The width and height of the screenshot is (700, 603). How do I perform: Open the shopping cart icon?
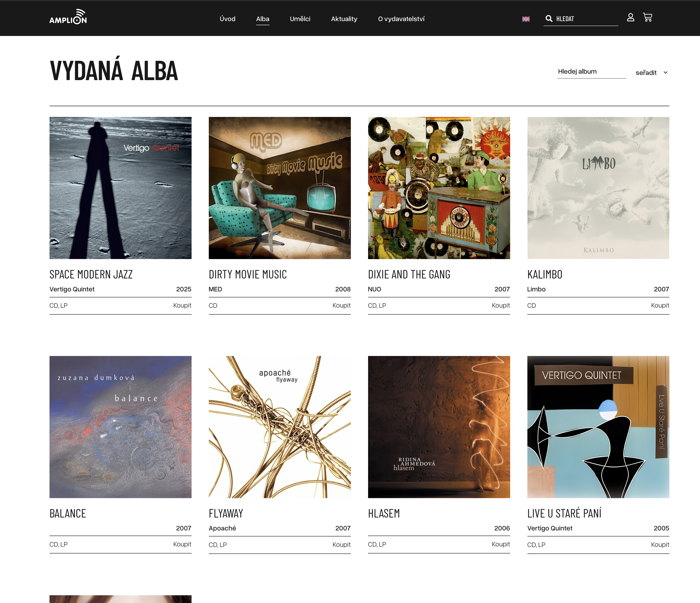pyautogui.click(x=647, y=18)
